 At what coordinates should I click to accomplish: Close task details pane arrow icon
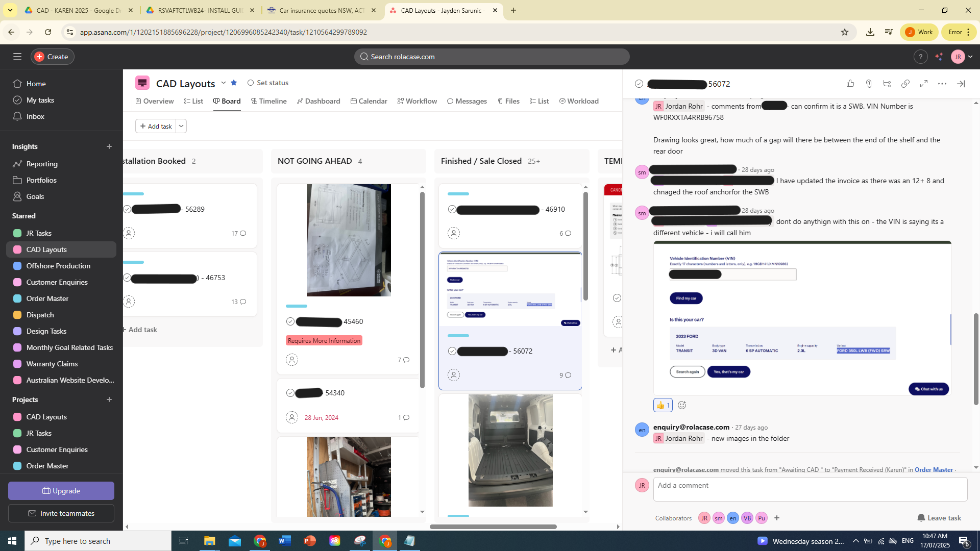[961, 84]
